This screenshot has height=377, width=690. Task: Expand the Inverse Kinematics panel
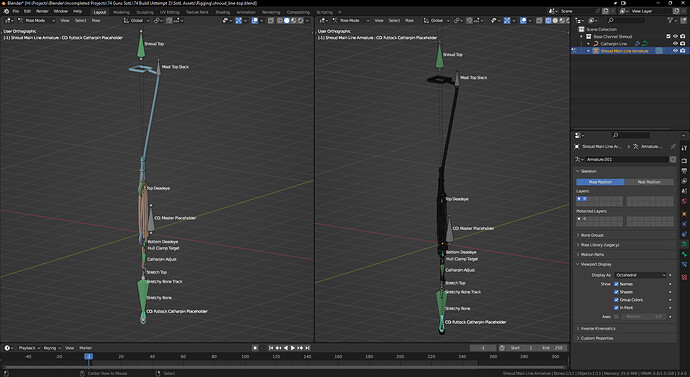point(598,328)
